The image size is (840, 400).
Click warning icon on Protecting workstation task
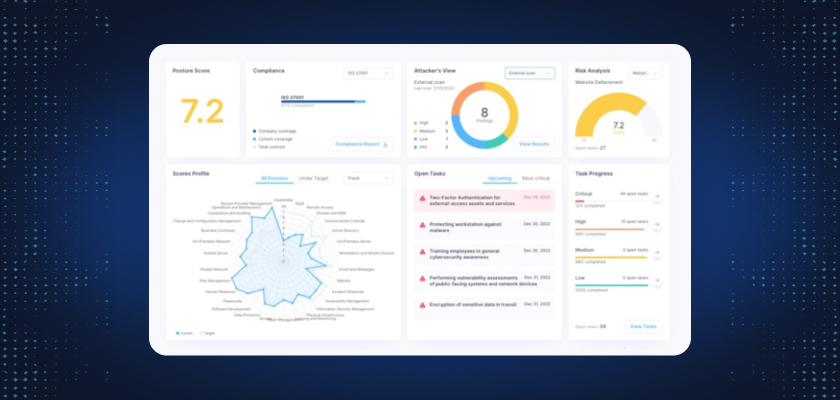click(x=421, y=226)
